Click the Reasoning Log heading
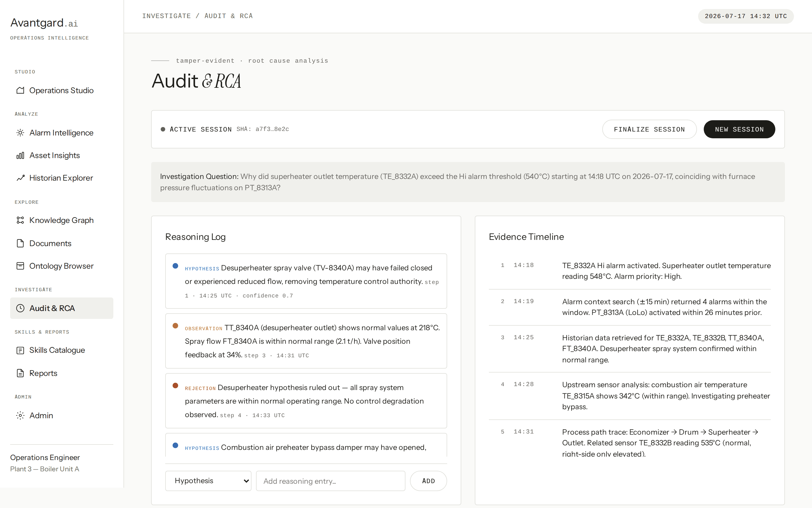 [195, 237]
